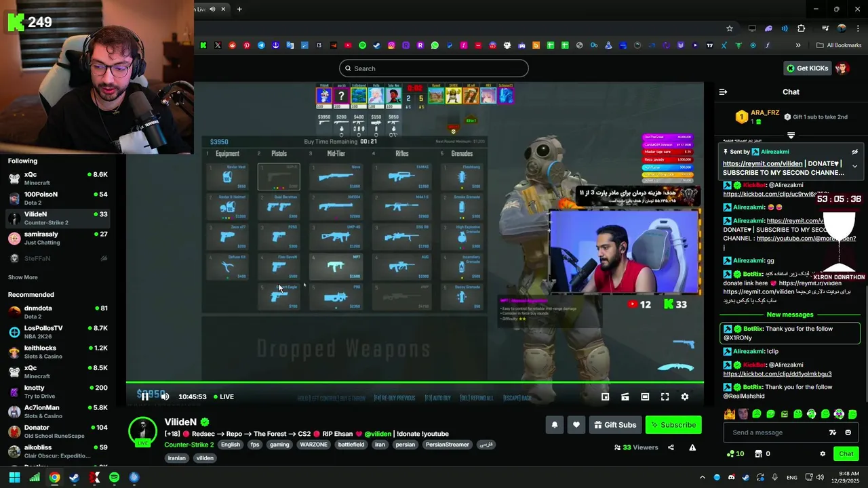Share the stream via share icon
Image resolution: width=868 pixels, height=488 pixels.
[x=671, y=447]
